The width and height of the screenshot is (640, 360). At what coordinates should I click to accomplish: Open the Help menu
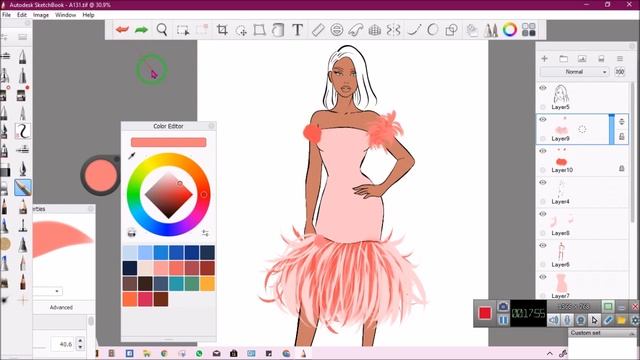(x=88, y=15)
